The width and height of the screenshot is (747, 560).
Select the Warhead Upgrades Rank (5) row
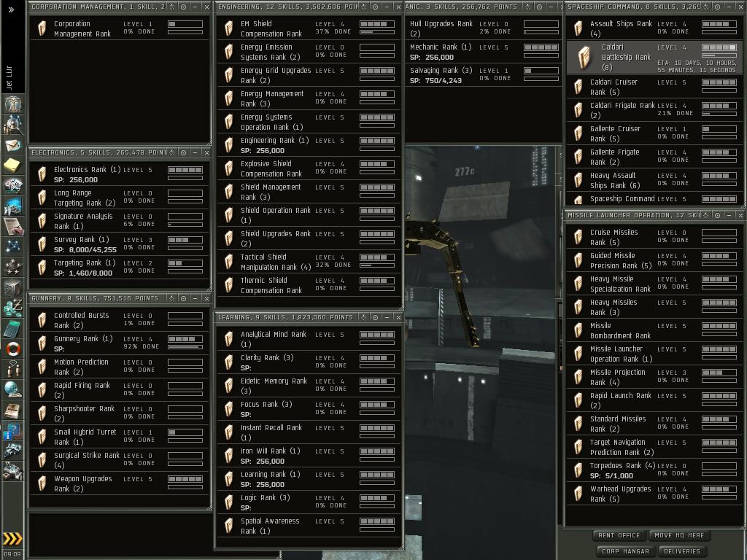click(x=654, y=494)
